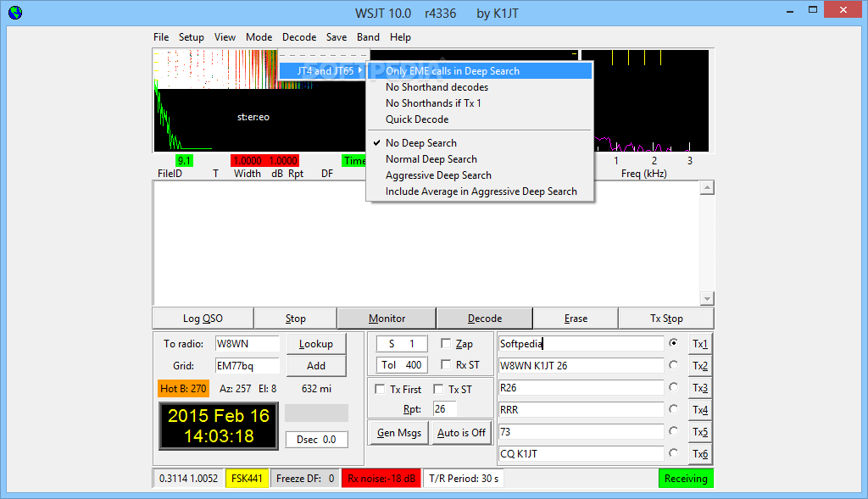Click the S 1 sync threshold control

click(401, 344)
